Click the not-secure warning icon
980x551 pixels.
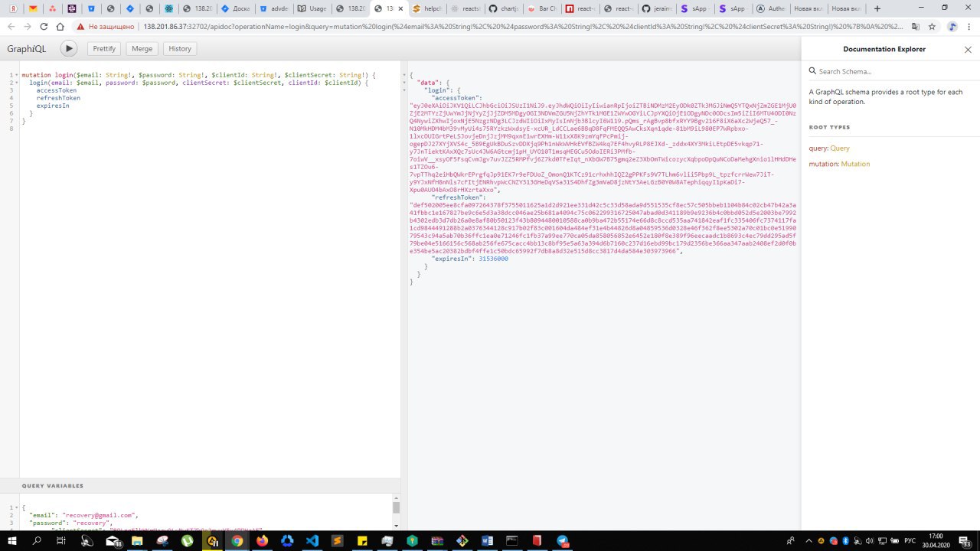pyautogui.click(x=80, y=26)
